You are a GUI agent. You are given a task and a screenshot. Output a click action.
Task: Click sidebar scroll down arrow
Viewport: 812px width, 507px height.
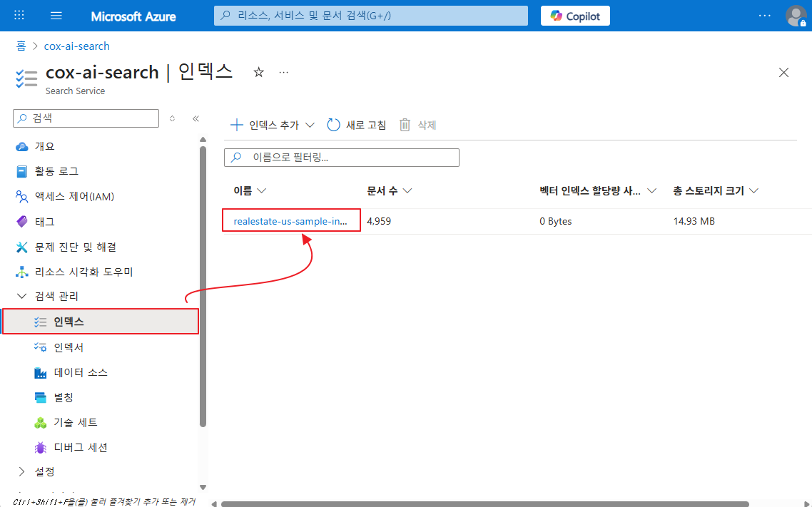coord(203,487)
